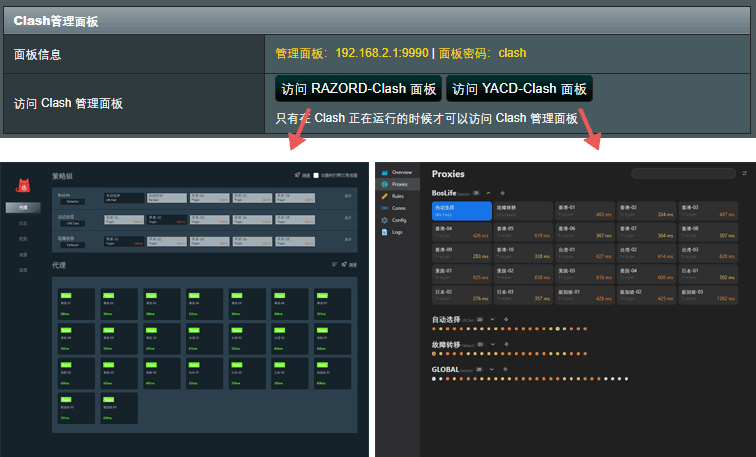
Task: Click the proxies settings icon beside search
Action: [x=744, y=174]
